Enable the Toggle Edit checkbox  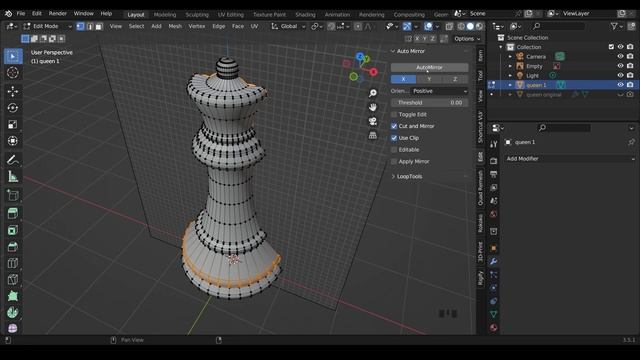point(394,115)
